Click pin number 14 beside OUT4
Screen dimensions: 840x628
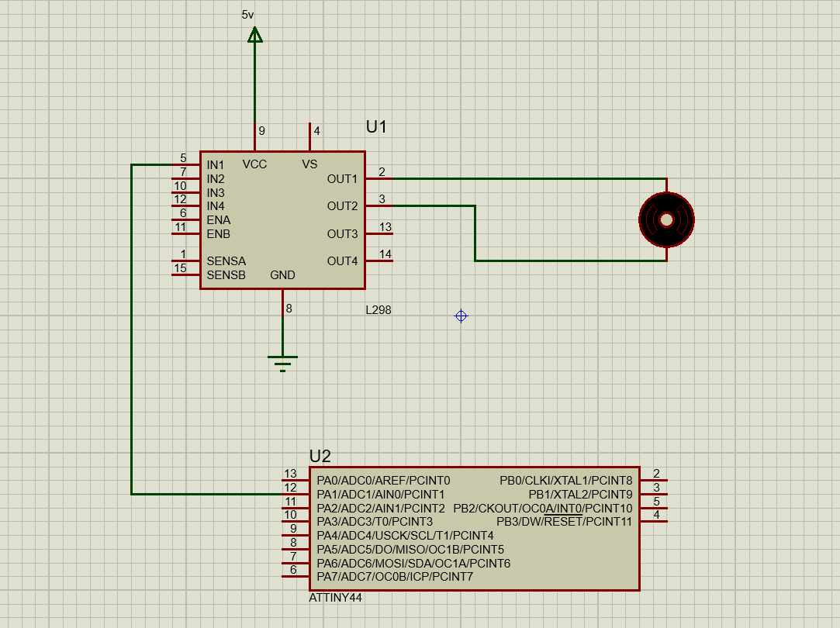[385, 254]
